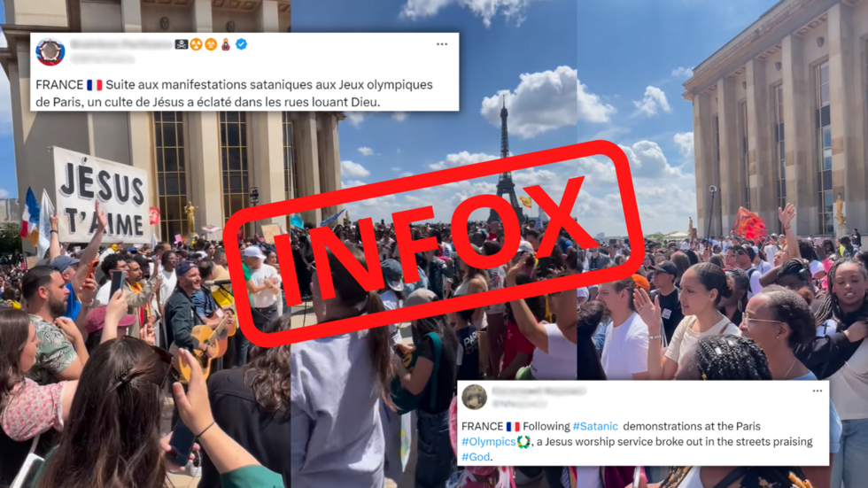Click the laurel wreath emoji after Olympics
The image size is (868, 488).
[x=523, y=442]
